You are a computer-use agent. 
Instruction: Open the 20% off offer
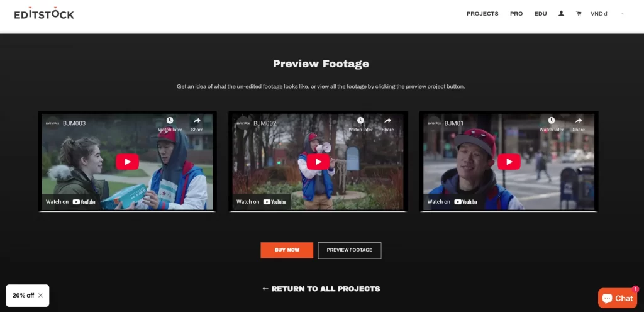tap(23, 295)
